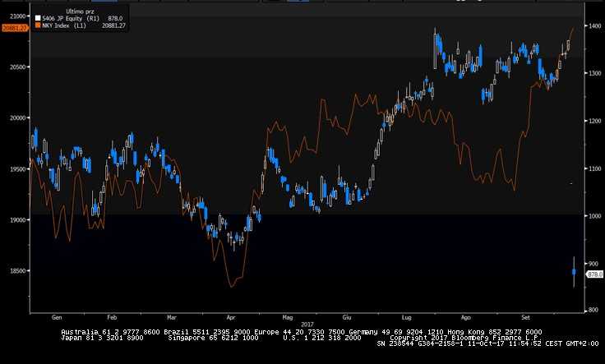605x364 pixels.
Task: Click the 1100 right axis label
Action: click(594, 168)
